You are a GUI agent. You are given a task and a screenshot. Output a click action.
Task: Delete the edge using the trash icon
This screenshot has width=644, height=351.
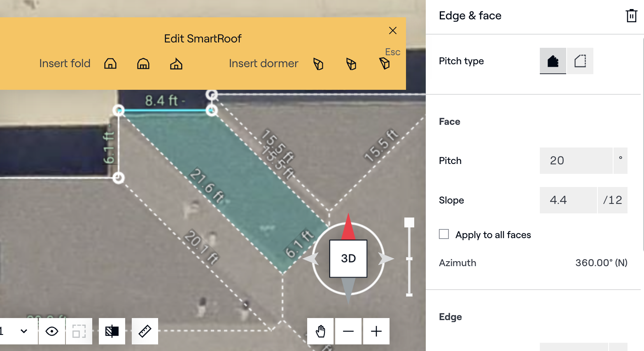pyautogui.click(x=631, y=16)
